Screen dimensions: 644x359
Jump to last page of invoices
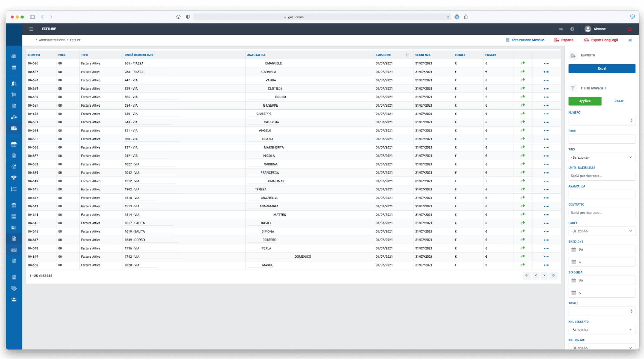pos(553,276)
